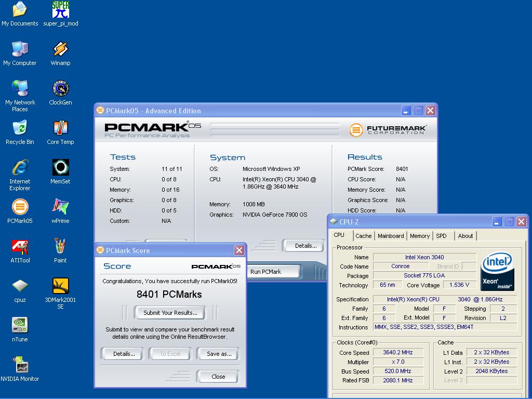The height and width of the screenshot is (399, 532).
Task: Close the score dialog with Close button
Action: point(218,377)
